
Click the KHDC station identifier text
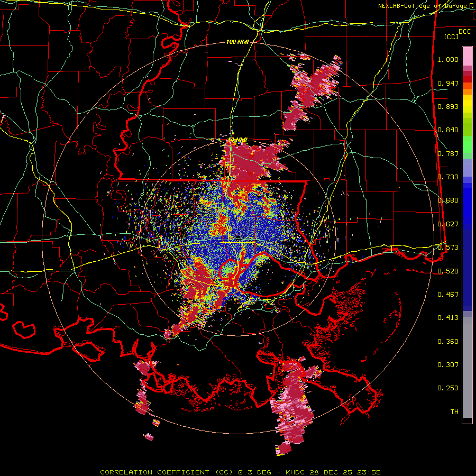pyautogui.click(x=296, y=472)
